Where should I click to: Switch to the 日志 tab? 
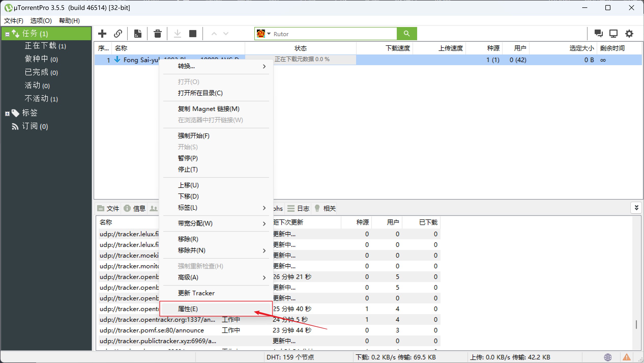click(298, 208)
